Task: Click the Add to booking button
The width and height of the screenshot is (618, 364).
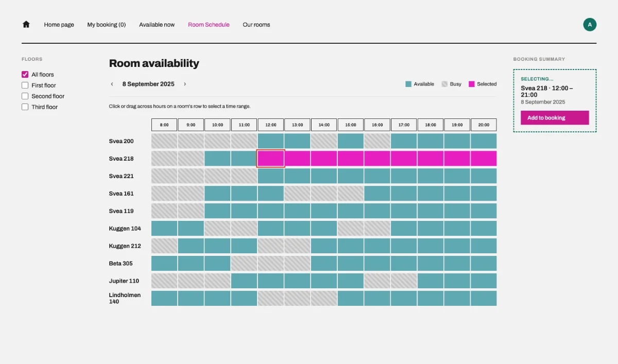Action: tap(555, 118)
